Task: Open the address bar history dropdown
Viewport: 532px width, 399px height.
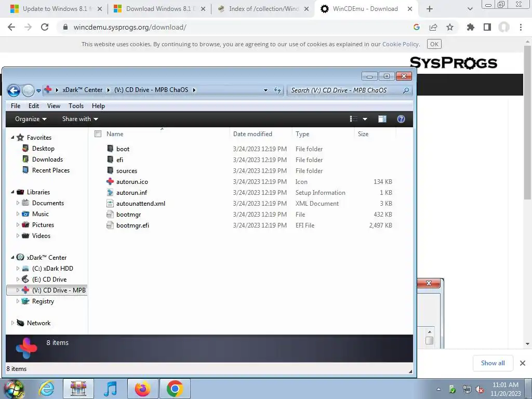Action: pyautogui.click(x=265, y=90)
